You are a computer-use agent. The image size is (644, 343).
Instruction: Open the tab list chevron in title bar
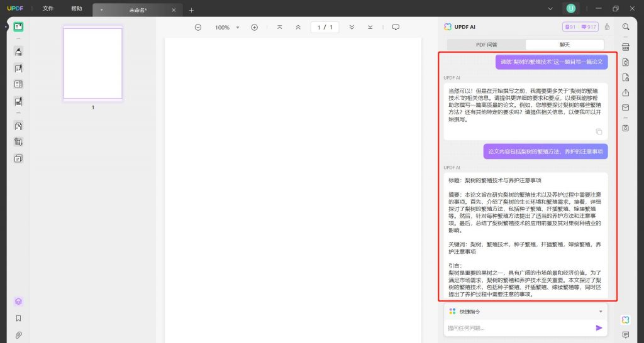550,9
